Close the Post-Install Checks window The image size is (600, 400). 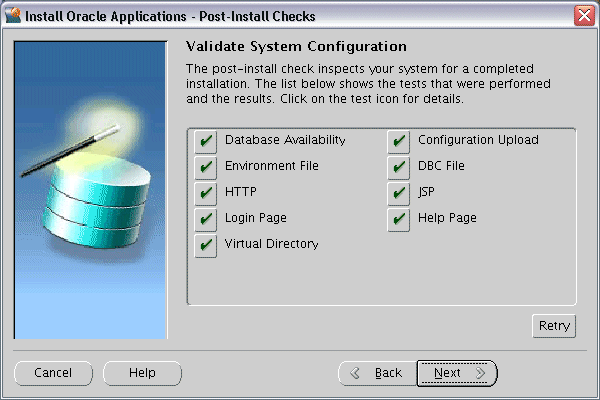[584, 16]
